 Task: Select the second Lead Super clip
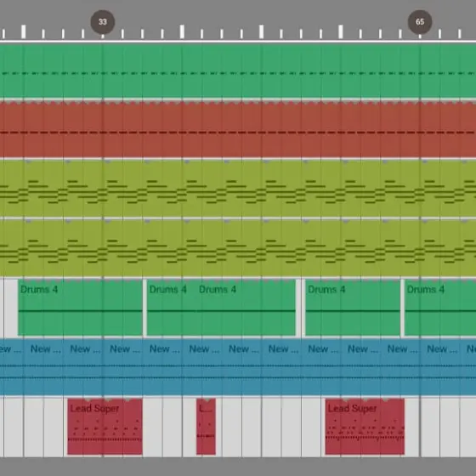click(x=365, y=427)
